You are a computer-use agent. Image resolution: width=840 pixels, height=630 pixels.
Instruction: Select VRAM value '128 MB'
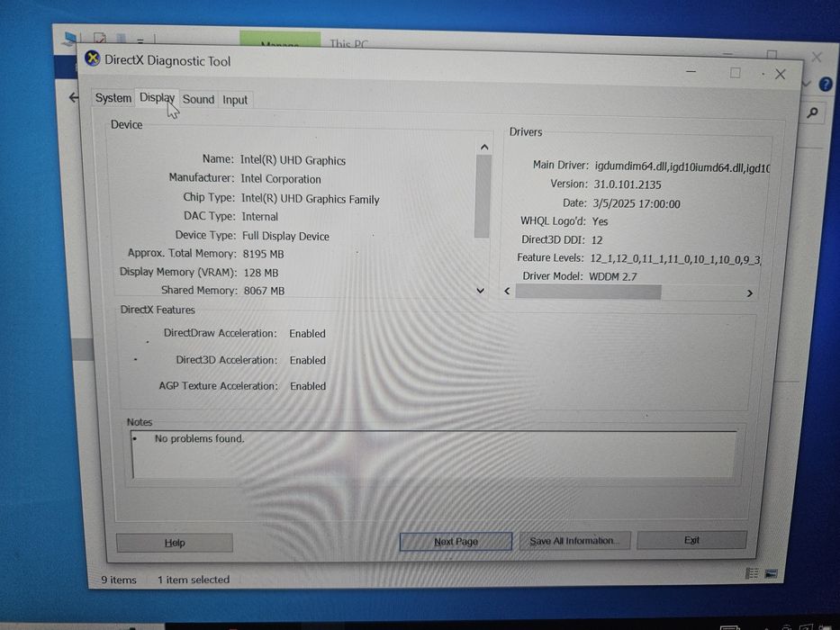pyautogui.click(x=261, y=273)
